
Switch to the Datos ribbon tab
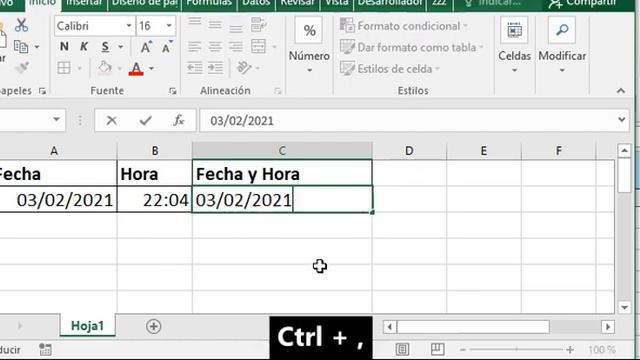coord(256,3)
